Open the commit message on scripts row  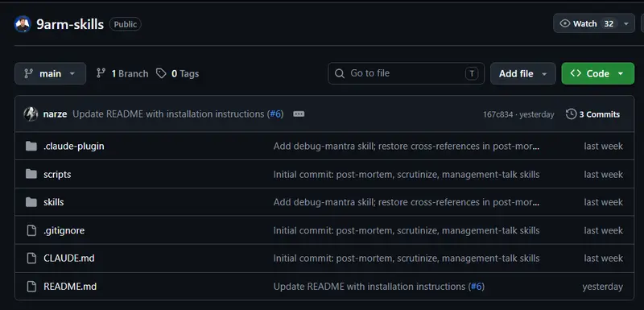click(x=407, y=175)
